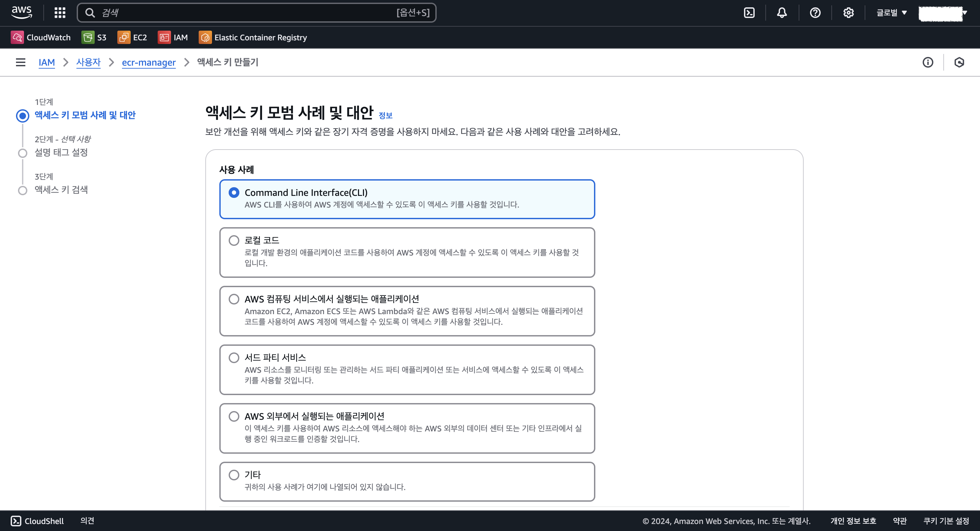
Task: Expand the 글로벌 region dropdown
Action: tap(891, 13)
